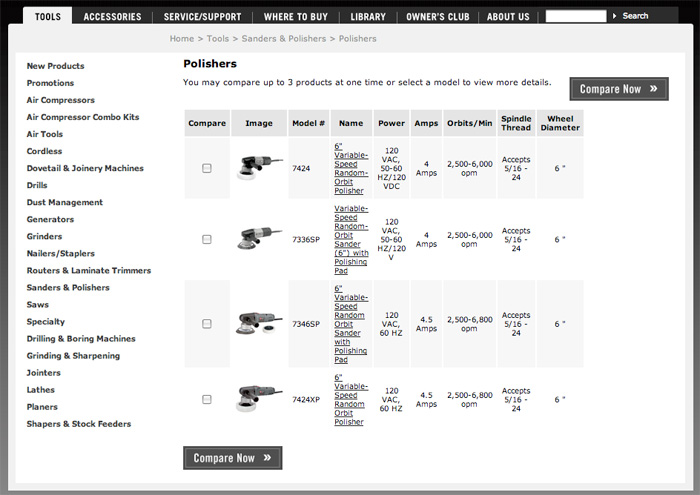
Task: Open Planers category
Action: (42, 407)
